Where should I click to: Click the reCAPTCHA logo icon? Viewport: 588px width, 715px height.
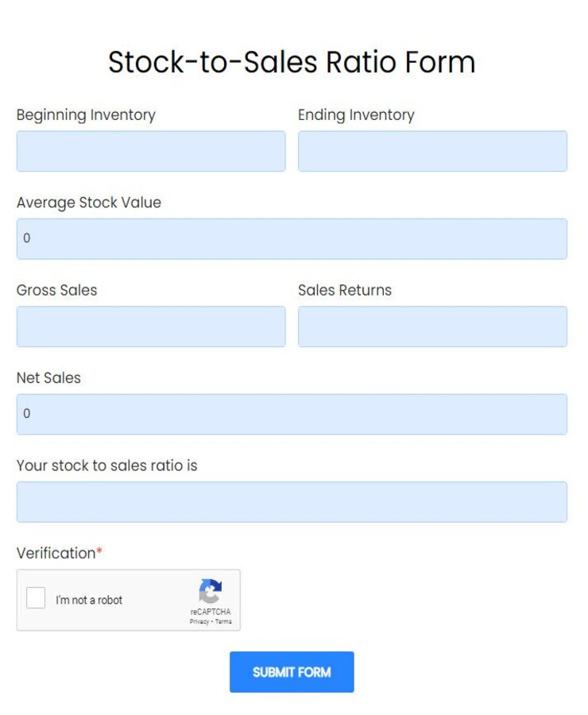point(210,588)
